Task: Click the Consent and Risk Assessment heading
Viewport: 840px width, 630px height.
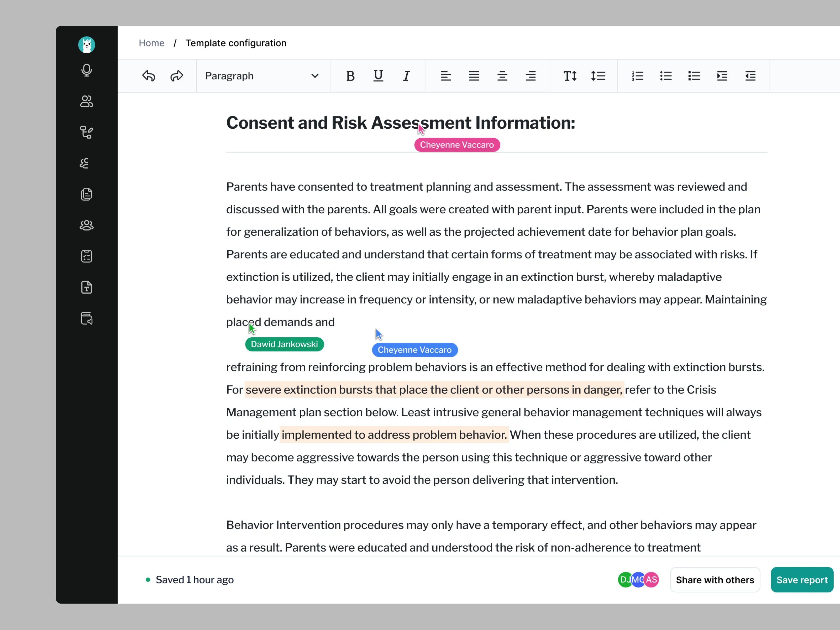Action: click(x=401, y=123)
